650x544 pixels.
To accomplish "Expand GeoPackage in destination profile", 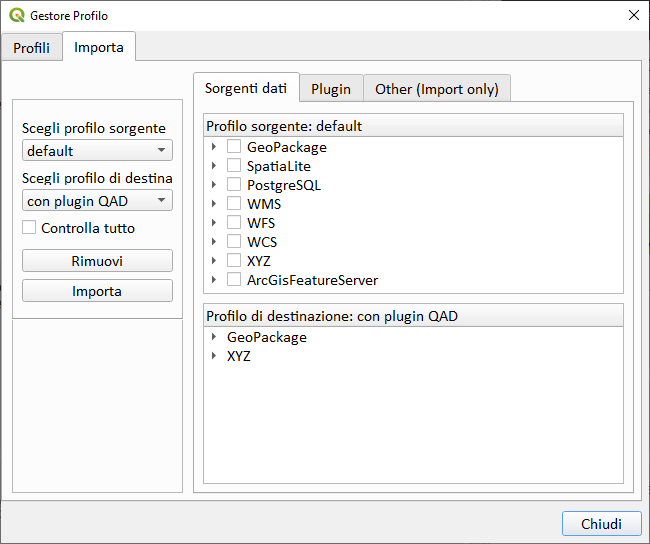I will (214, 337).
